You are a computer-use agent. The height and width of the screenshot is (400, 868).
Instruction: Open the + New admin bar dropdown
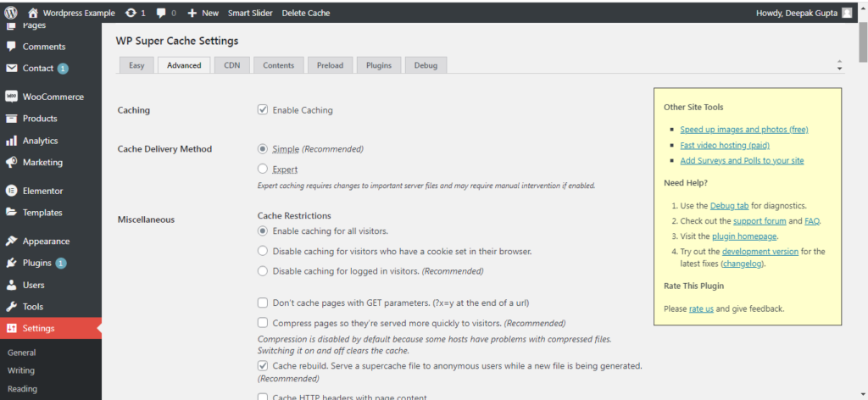(203, 13)
